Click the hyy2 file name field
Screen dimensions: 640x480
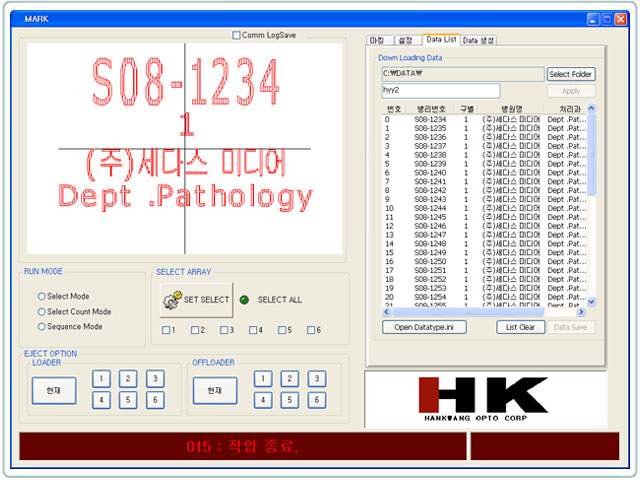click(441, 91)
